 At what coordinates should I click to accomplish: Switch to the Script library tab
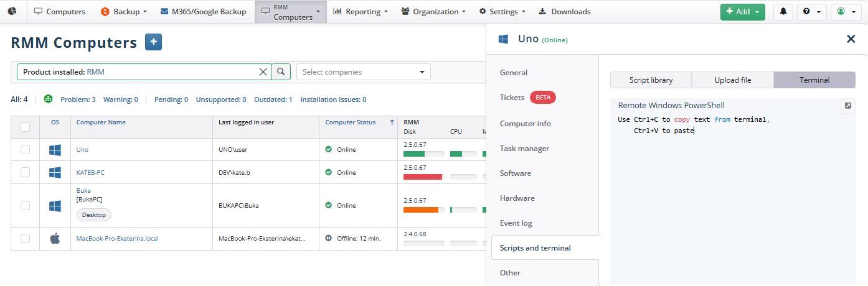[x=651, y=80]
